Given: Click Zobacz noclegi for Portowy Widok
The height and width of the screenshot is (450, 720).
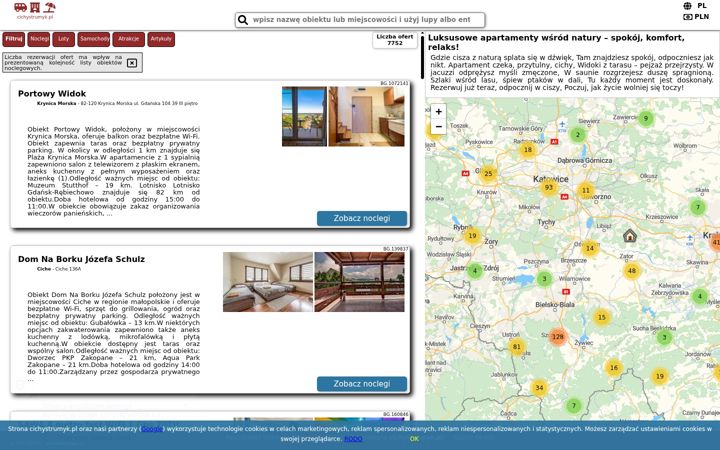Looking at the screenshot, I should coord(362,218).
